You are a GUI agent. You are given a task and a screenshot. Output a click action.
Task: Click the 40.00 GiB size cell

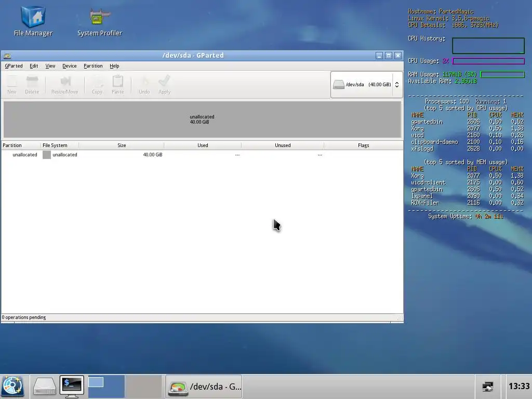(152, 155)
